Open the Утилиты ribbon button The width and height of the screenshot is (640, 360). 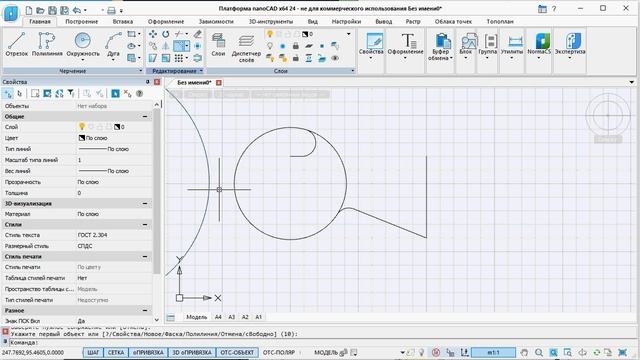[512, 46]
